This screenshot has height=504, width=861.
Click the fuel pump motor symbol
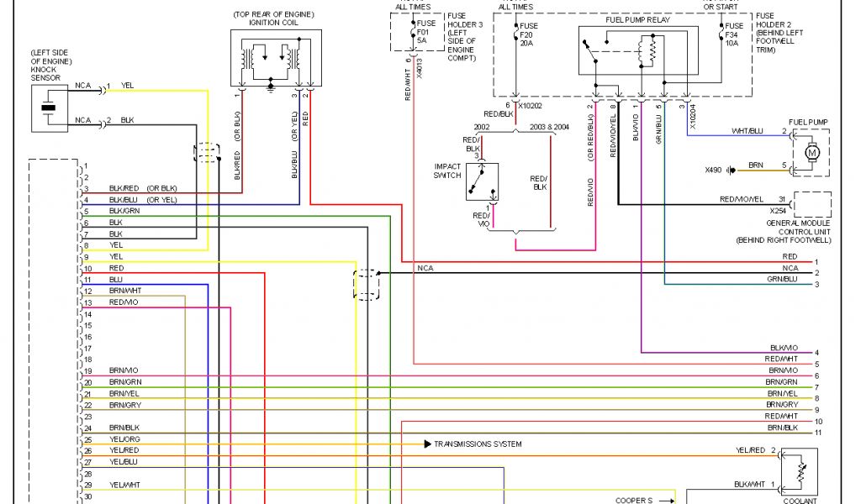point(811,153)
